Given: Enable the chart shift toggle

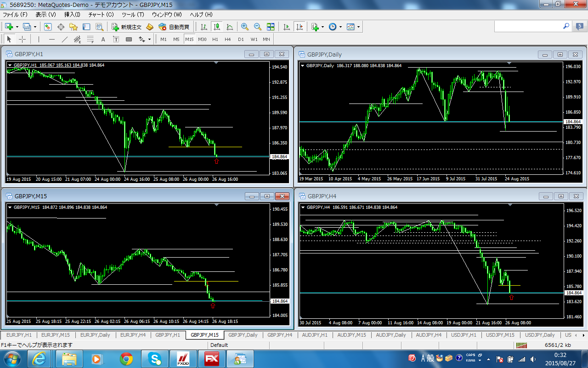Looking at the screenshot, I should click(x=300, y=27).
